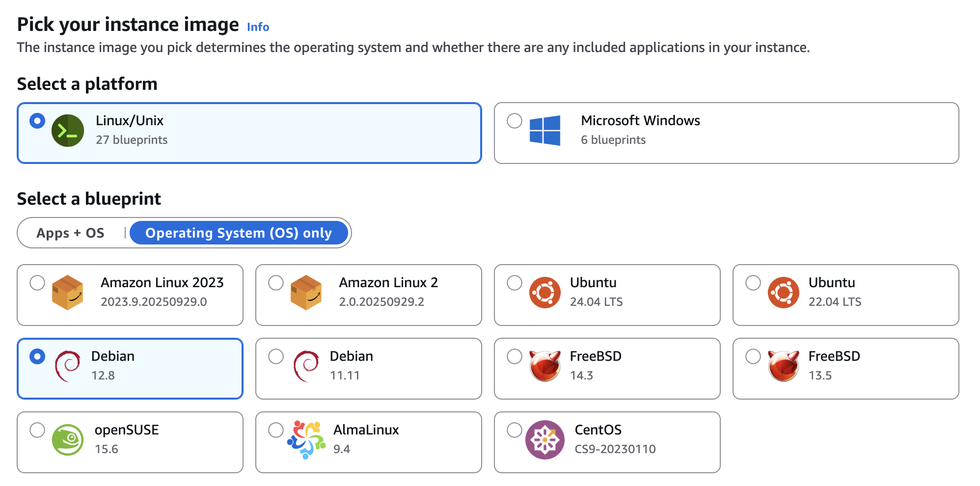Click the Ubuntu 24.04 LTS logo
Viewport: 980px width, 486px height.
[x=544, y=293]
